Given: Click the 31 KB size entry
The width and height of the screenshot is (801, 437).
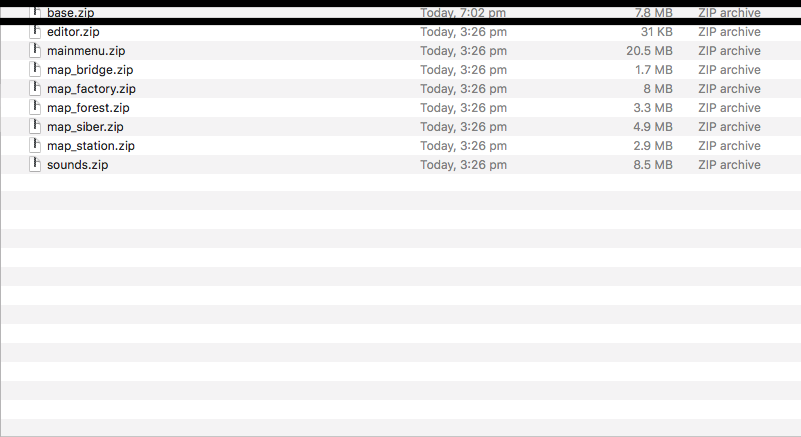Looking at the screenshot, I should (656, 32).
